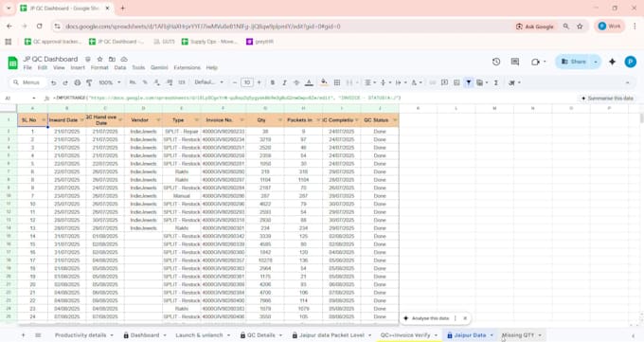
Task: Toggle bold formatting
Action: click(273, 82)
